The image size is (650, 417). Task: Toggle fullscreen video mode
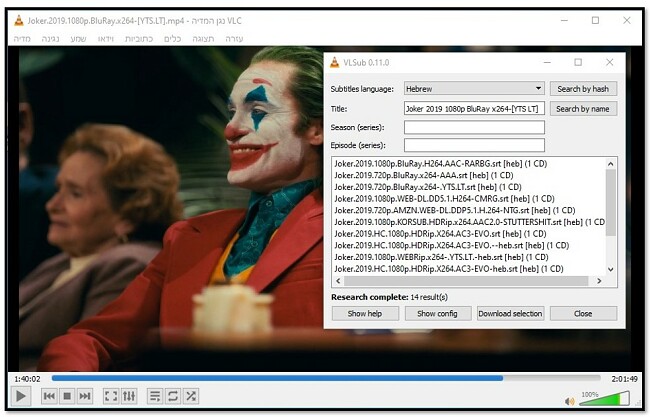tap(111, 396)
